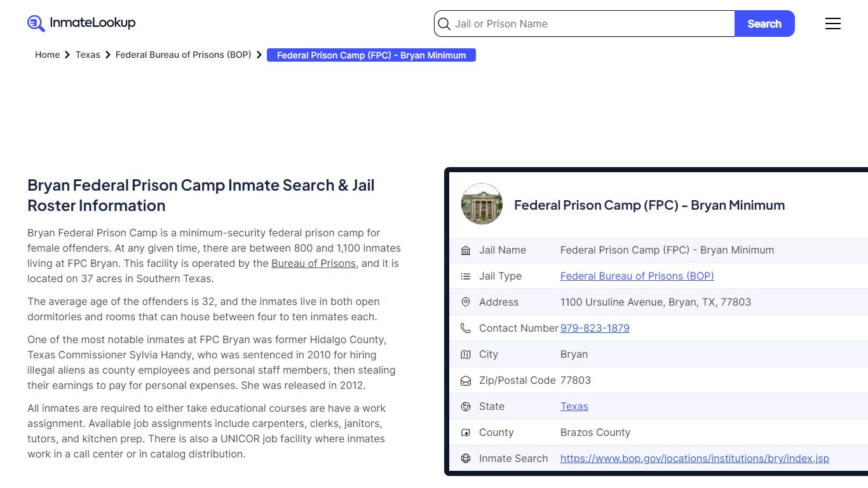Screen dimensions: 868x488
Task: Click the County map icon
Action: coord(466,433)
